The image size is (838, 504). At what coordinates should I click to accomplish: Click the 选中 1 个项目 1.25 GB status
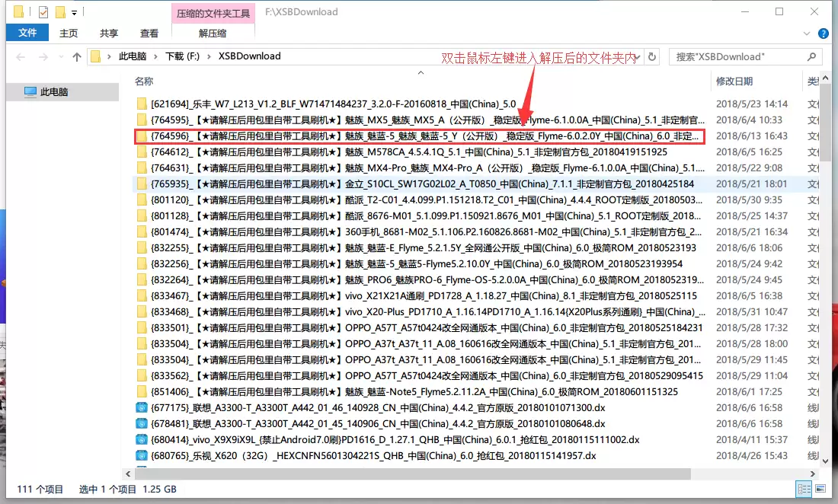(128, 489)
